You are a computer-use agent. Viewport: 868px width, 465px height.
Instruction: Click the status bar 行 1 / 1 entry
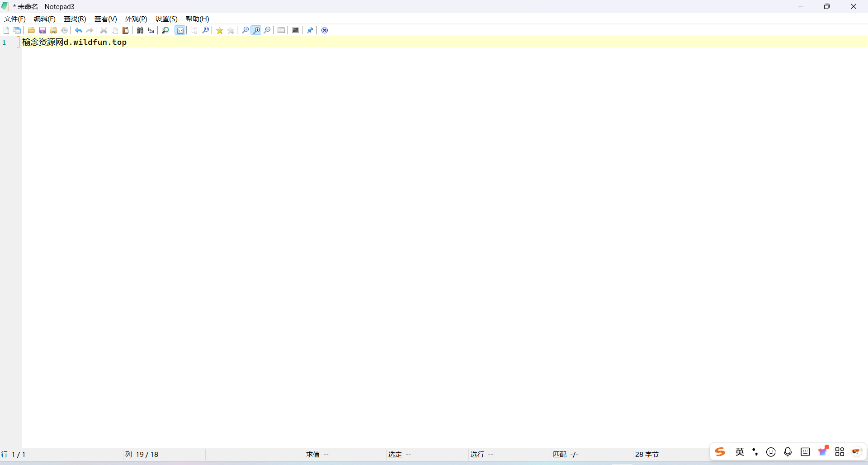[x=14, y=454]
